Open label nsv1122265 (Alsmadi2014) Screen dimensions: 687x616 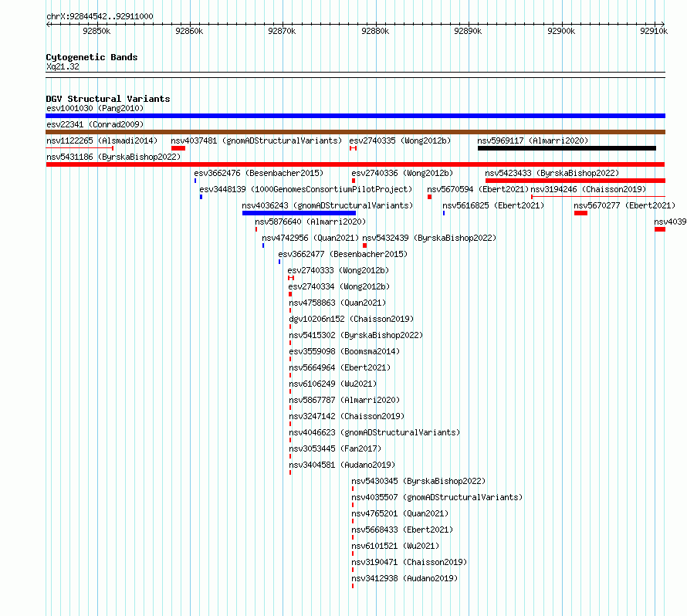point(102,140)
